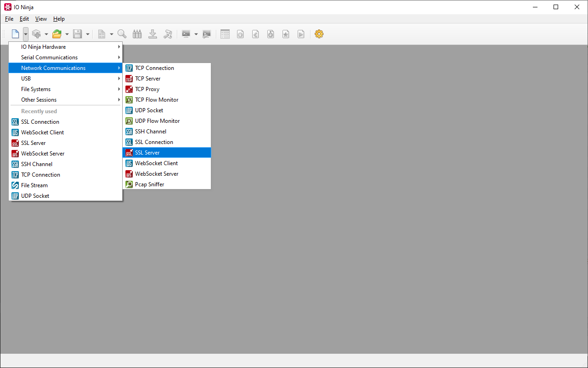This screenshot has width=588, height=368.
Task: Expand the open folder dropdown arrow
Action: 67,34
